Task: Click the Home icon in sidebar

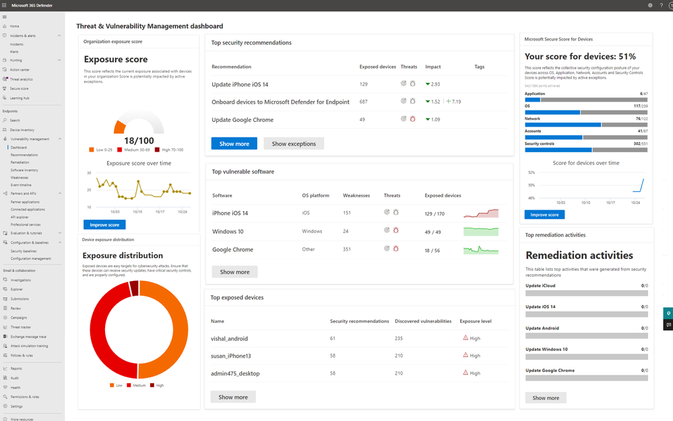Action: coord(5,26)
